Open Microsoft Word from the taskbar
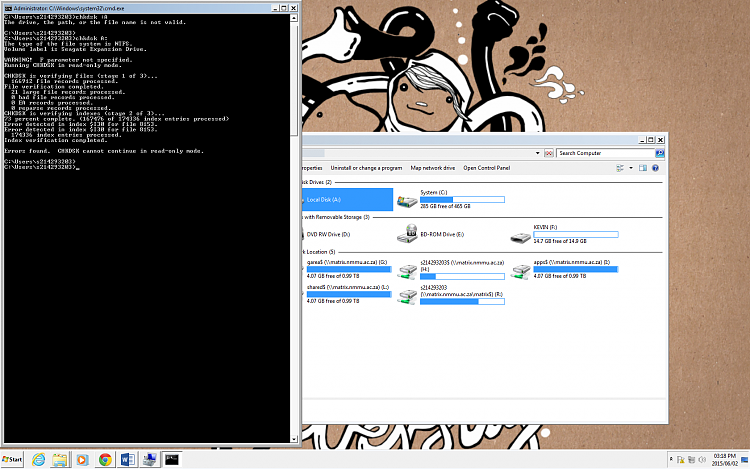The image size is (750, 469). click(127, 460)
